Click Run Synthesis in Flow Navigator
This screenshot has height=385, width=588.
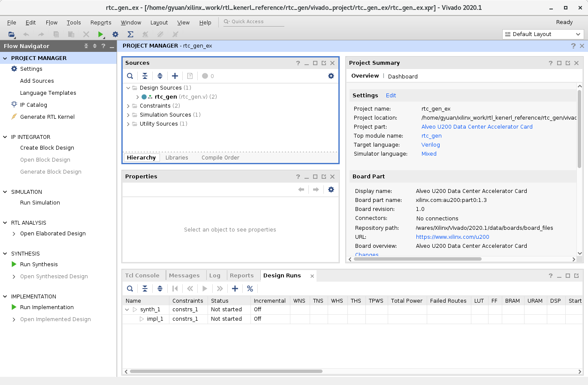click(39, 265)
